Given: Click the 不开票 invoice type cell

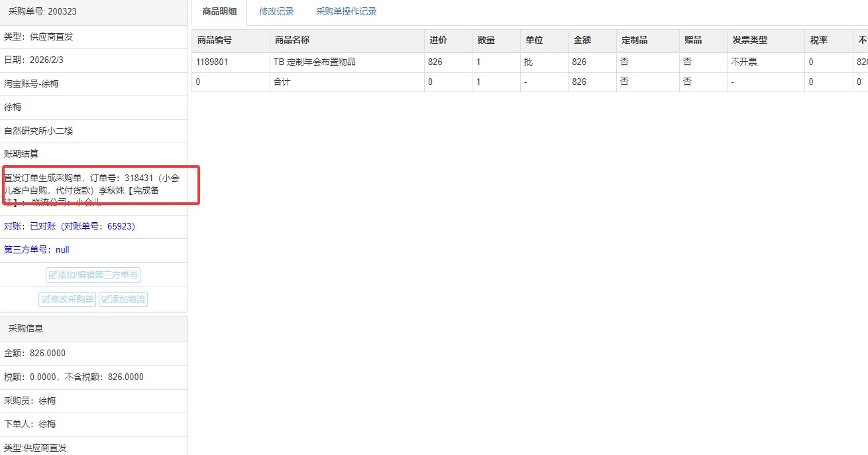Looking at the screenshot, I should click(x=743, y=62).
